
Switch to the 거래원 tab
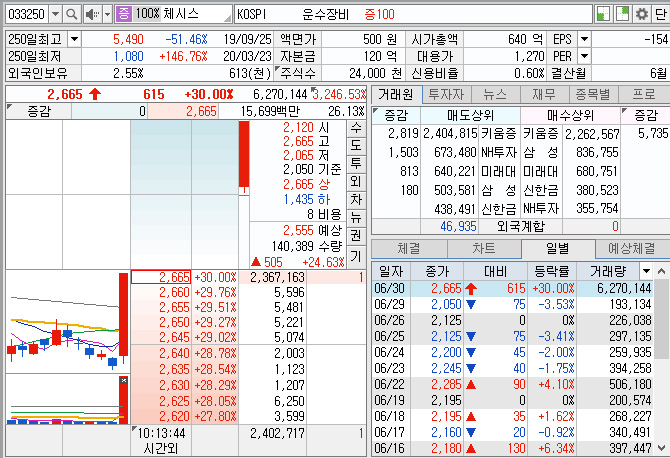pyautogui.click(x=396, y=94)
